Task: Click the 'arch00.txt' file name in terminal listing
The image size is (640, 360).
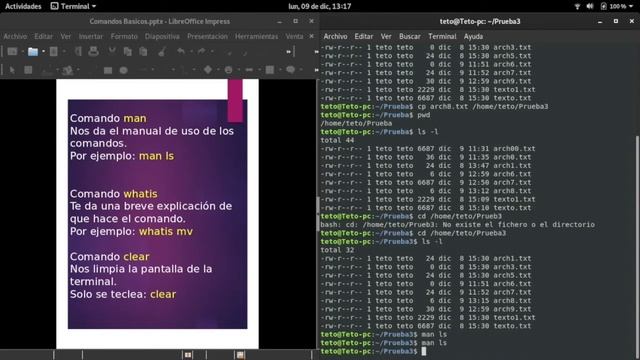Action: coord(514,149)
